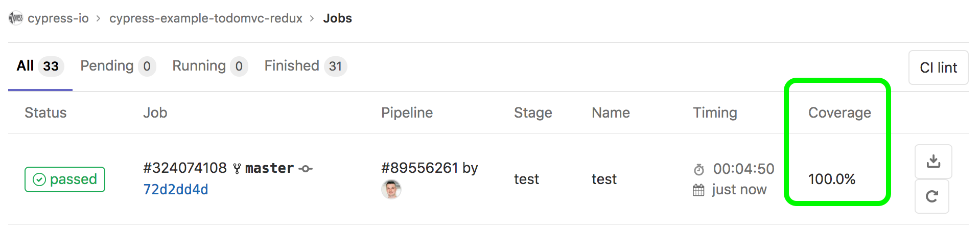Open job #324074108 details
Image resolution: width=980 pixels, height=226 pixels.
(185, 168)
